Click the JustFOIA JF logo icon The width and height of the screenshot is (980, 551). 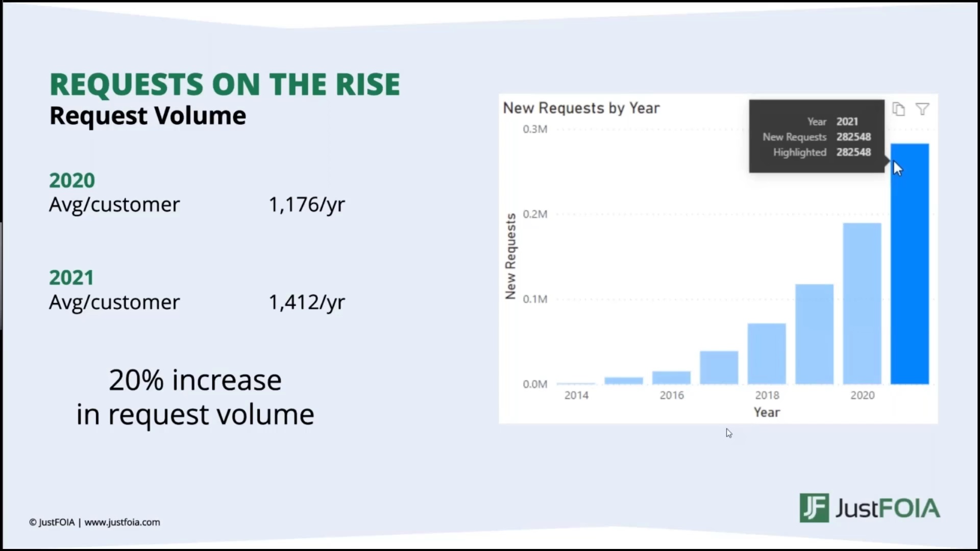(x=814, y=508)
